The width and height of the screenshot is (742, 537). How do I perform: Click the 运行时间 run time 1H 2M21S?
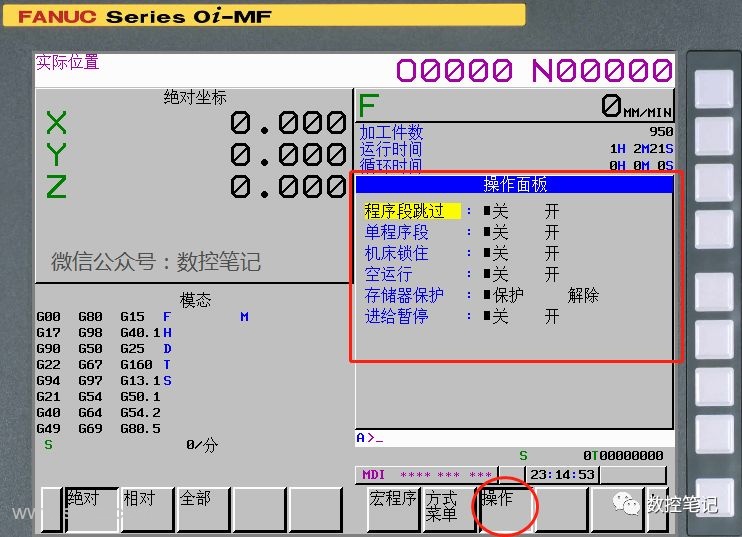pyautogui.click(x=641, y=149)
